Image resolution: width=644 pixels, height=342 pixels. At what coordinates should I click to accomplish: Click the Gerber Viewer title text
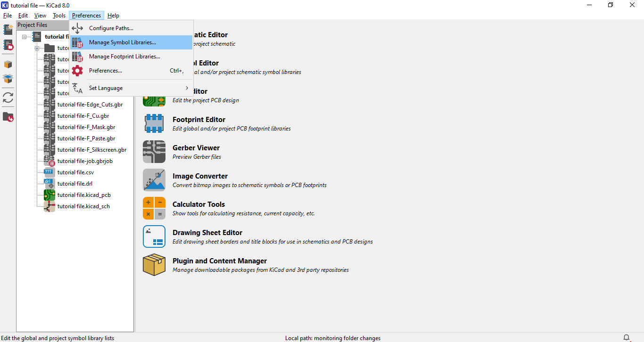[196, 148]
